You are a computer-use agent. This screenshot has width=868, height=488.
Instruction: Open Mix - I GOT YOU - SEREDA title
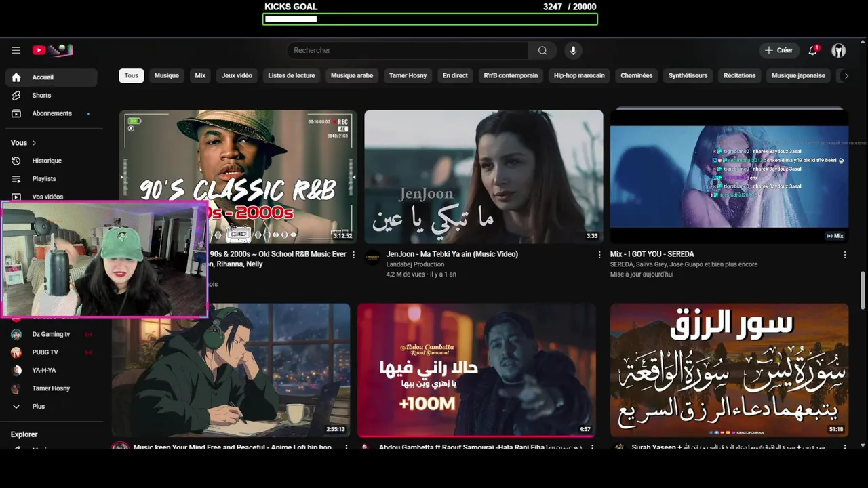tap(652, 254)
